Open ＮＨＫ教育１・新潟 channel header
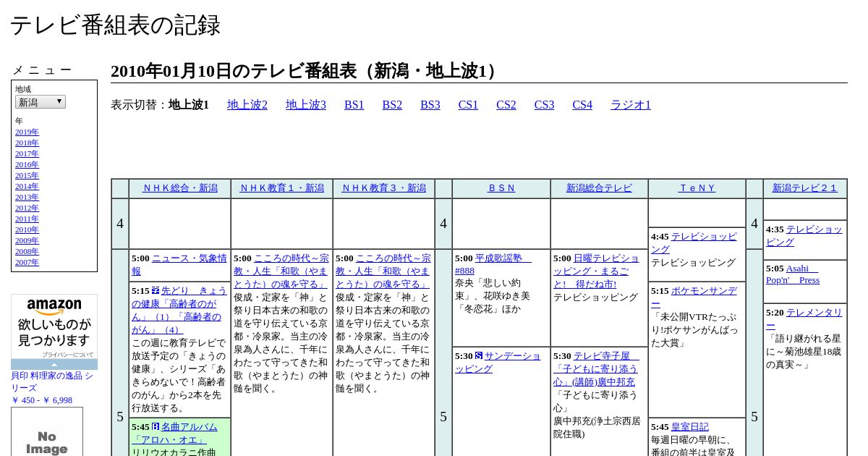 (x=282, y=188)
